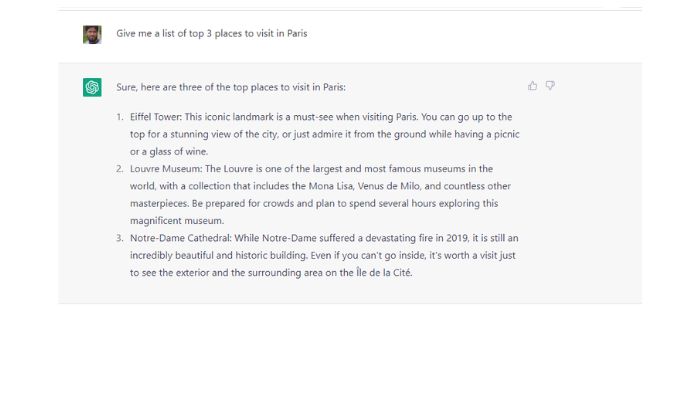700x400 pixels.
Task: Click the green ChatGPT logo avatar
Action: coord(92,87)
